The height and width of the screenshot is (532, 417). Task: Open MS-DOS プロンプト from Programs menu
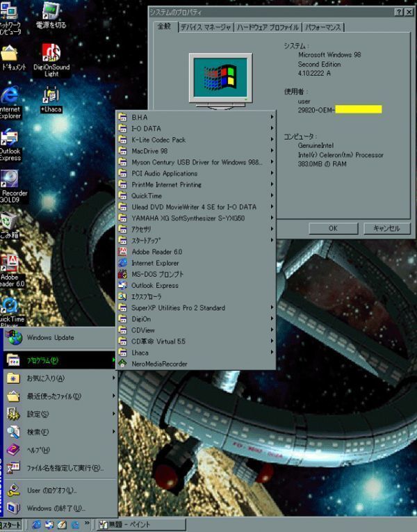pos(196,274)
